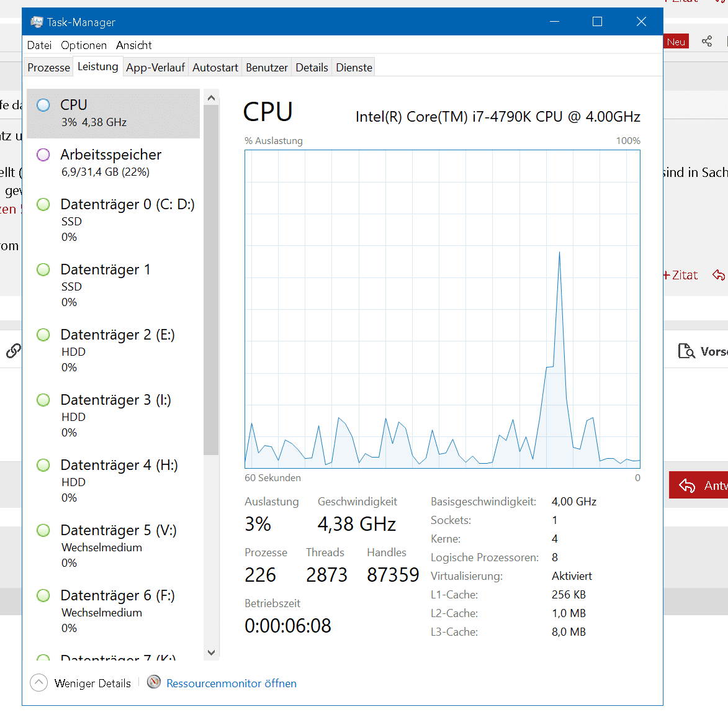Click the CPU blue circle icon

point(43,105)
